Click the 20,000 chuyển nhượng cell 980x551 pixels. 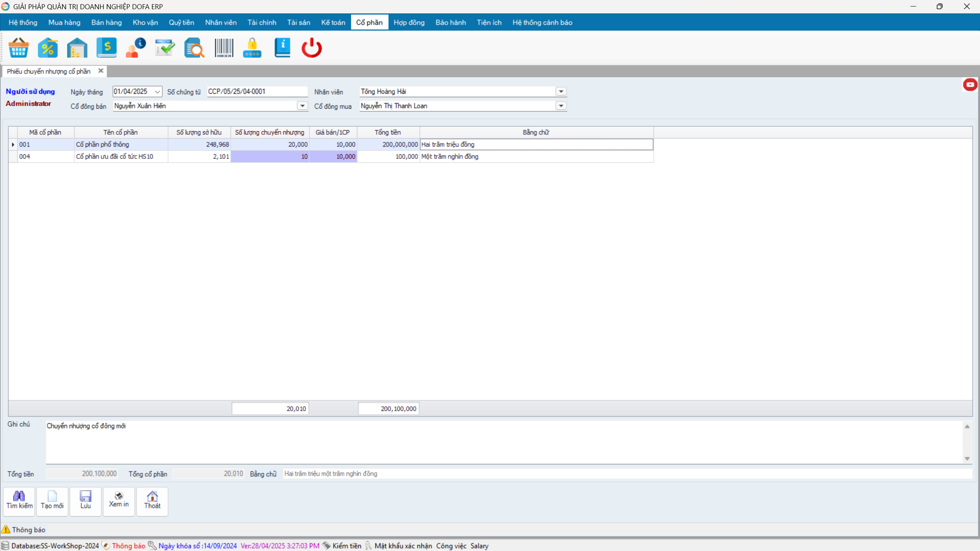point(270,144)
